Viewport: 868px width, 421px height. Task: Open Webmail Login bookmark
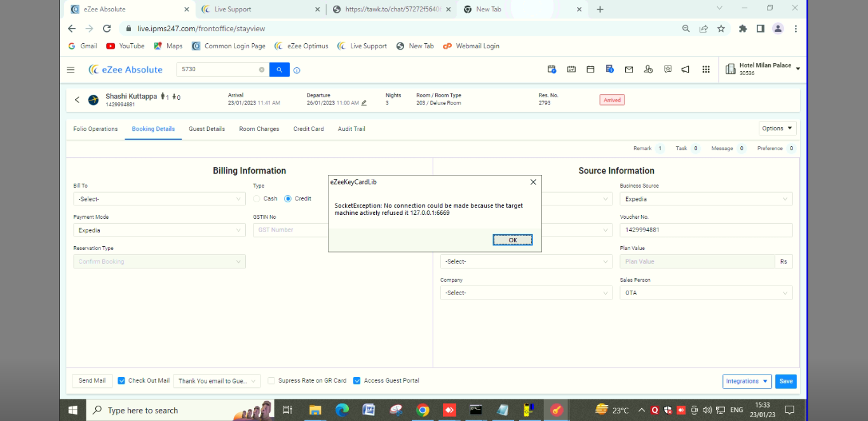click(471, 46)
